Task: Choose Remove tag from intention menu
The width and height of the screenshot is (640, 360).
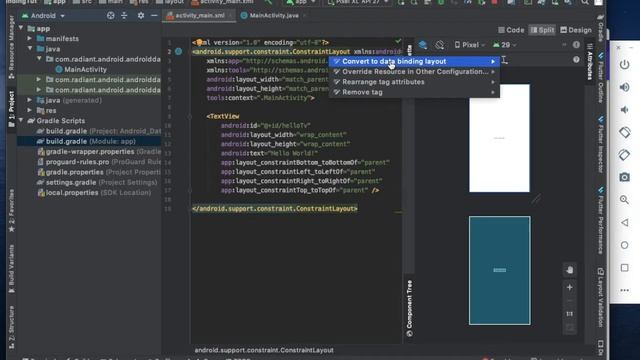Action: click(414, 92)
